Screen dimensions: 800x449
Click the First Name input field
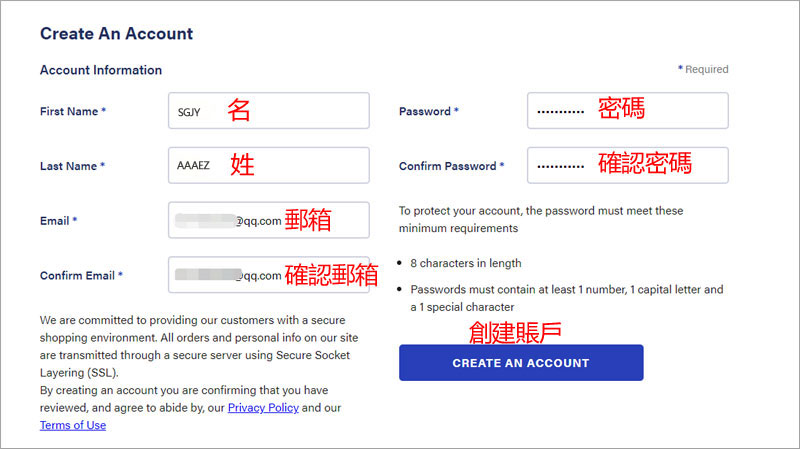(x=268, y=111)
